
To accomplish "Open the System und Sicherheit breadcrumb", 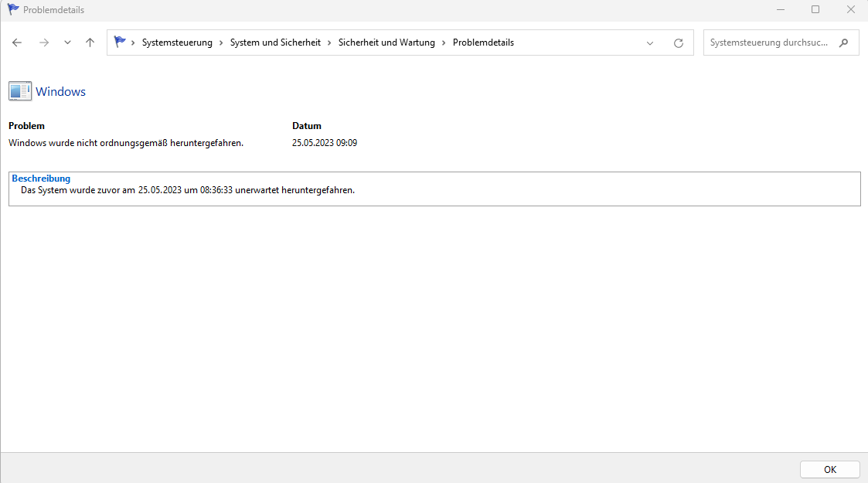I will pos(275,43).
